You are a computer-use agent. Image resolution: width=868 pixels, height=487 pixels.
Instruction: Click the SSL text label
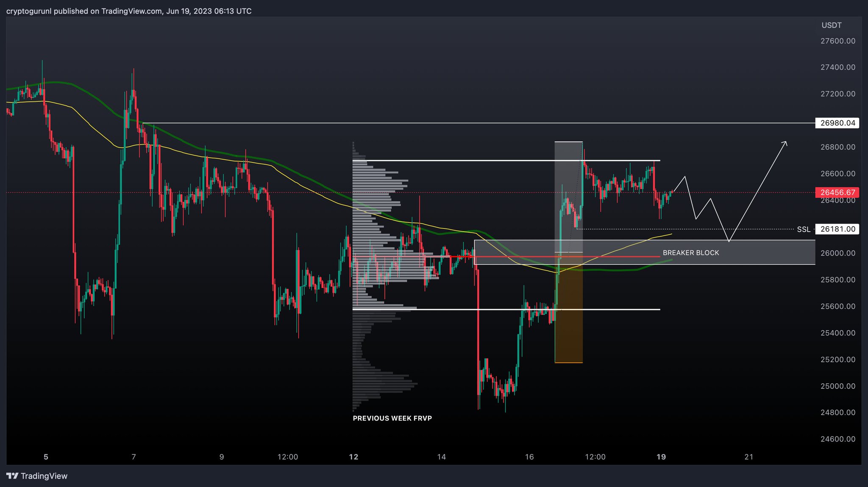[804, 230]
